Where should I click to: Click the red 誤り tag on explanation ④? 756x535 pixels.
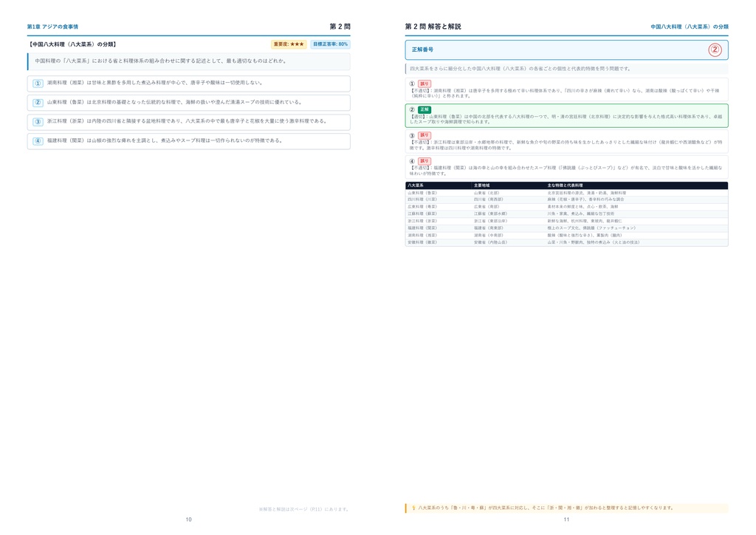(425, 161)
